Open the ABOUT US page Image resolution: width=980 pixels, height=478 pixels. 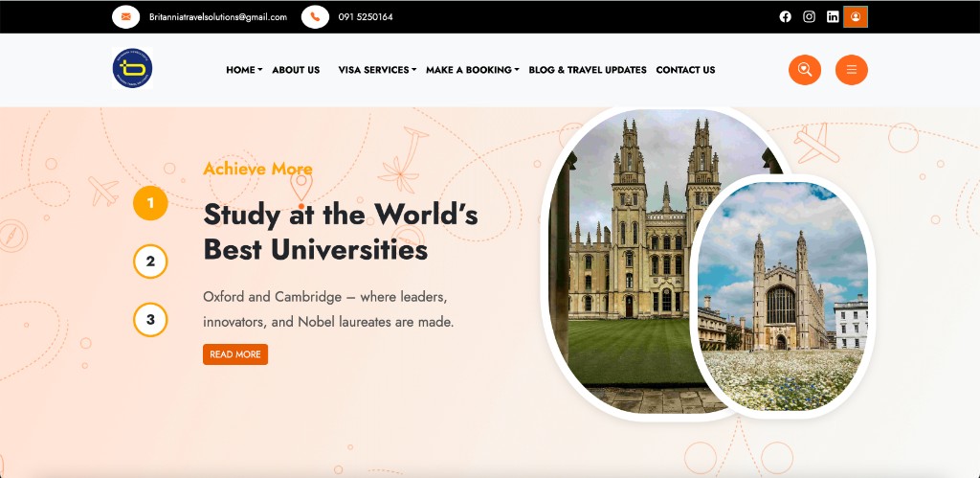(296, 70)
